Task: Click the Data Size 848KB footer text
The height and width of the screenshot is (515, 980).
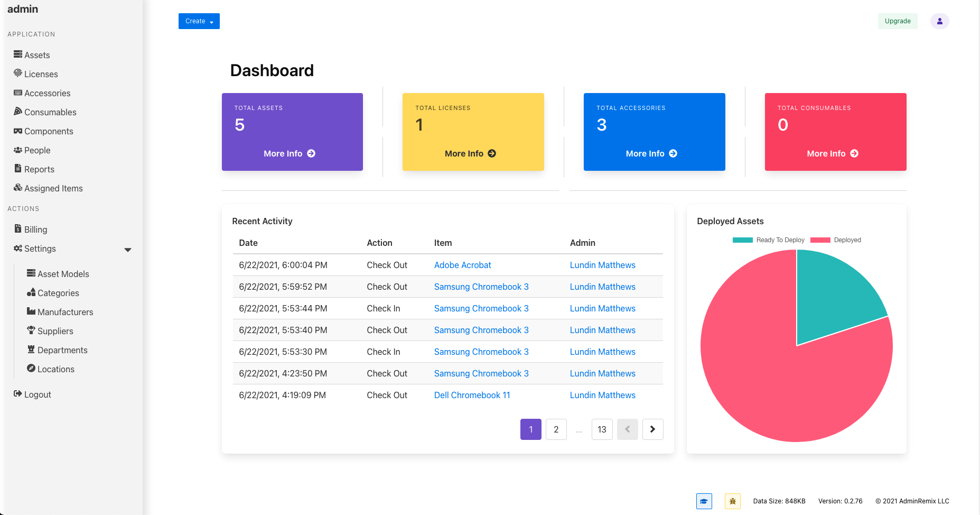Action: (779, 501)
